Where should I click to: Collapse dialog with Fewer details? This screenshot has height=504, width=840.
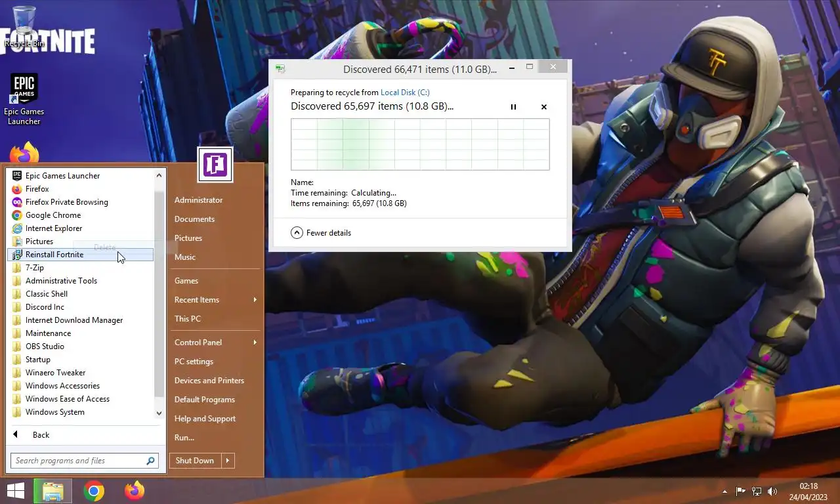(321, 232)
